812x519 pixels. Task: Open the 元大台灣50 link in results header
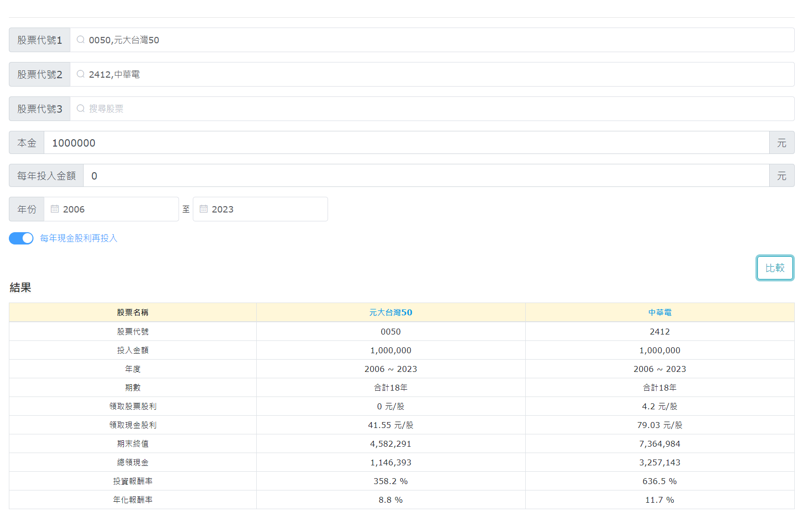(x=391, y=312)
